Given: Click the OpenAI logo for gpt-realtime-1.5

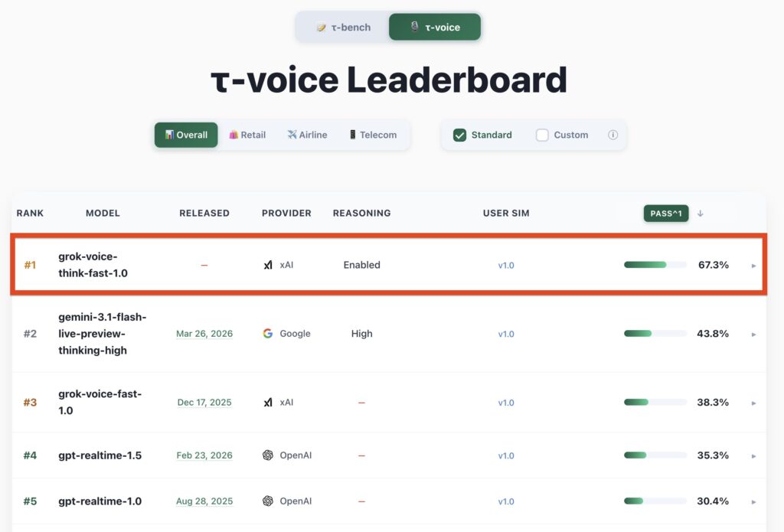Looking at the screenshot, I should click(x=269, y=455).
